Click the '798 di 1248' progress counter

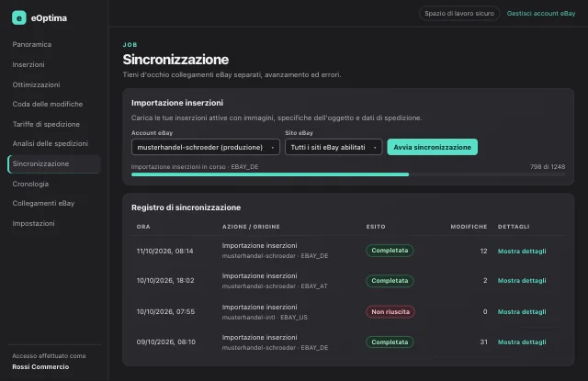tap(548, 167)
